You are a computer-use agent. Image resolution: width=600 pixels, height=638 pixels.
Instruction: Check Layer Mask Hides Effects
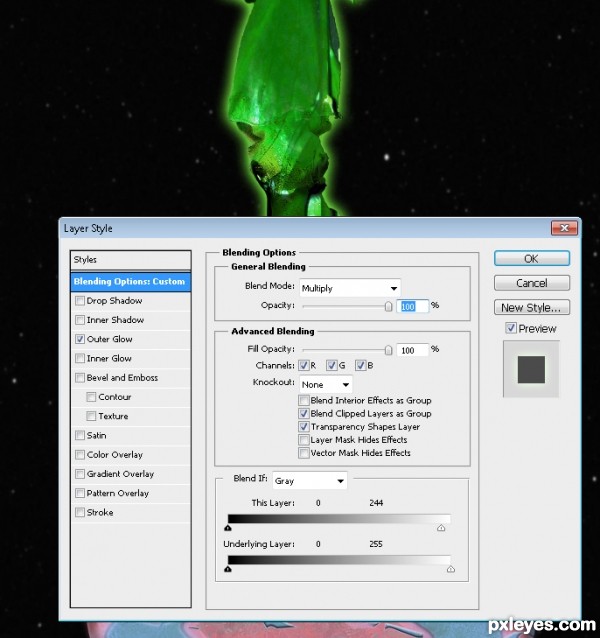[x=304, y=440]
